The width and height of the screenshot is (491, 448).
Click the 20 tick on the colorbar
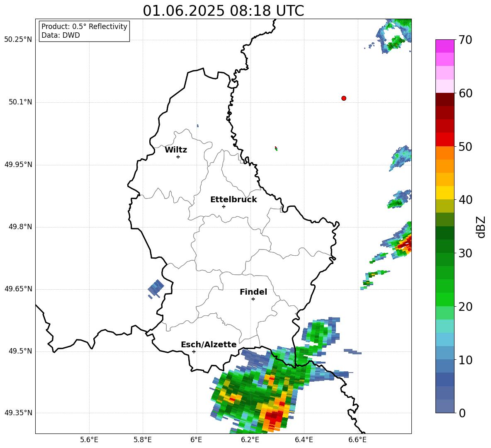pyautogui.click(x=465, y=306)
